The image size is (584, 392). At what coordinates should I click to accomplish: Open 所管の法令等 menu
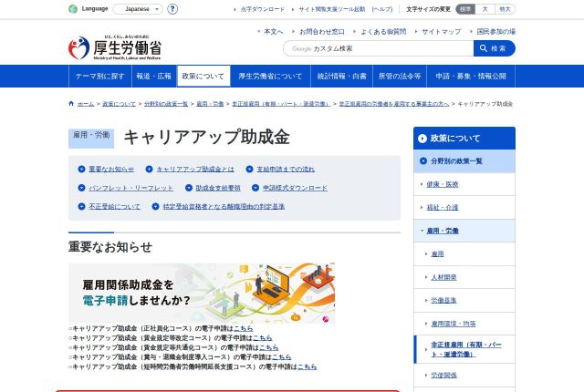(400, 77)
